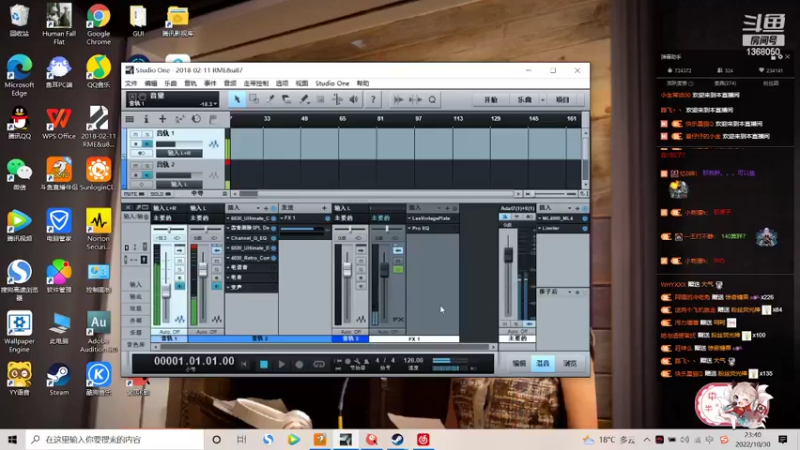Open Google Chrome desktop shortcut

point(98,24)
